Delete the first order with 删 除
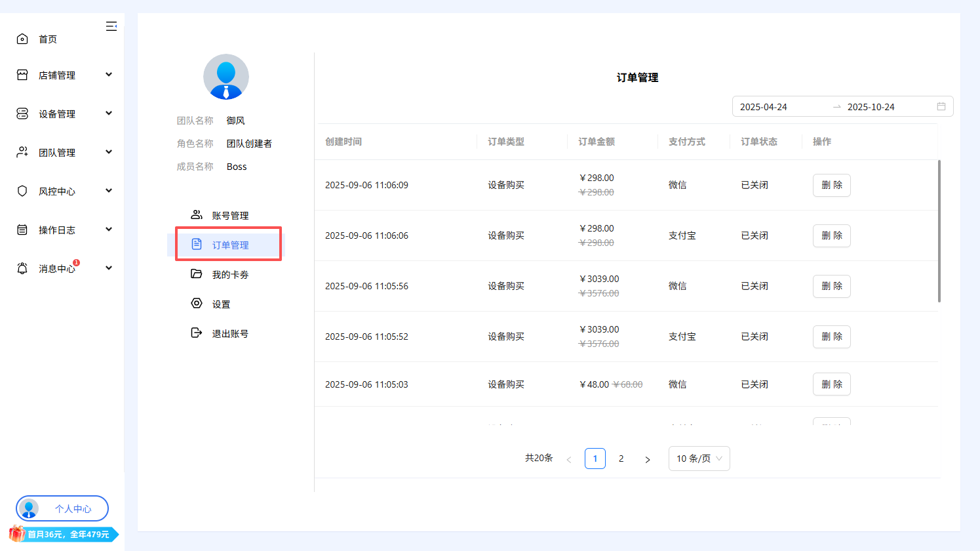Screen dimensions: 980x551 (831, 185)
